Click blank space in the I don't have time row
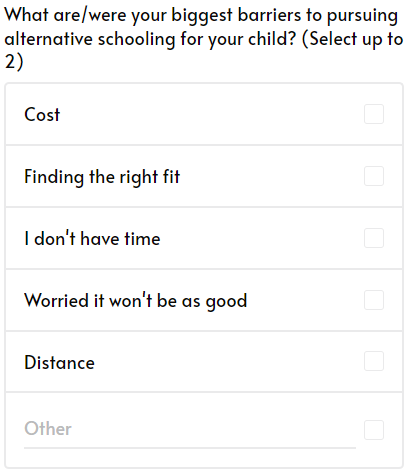The image size is (410, 475). pyautogui.click(x=260, y=238)
